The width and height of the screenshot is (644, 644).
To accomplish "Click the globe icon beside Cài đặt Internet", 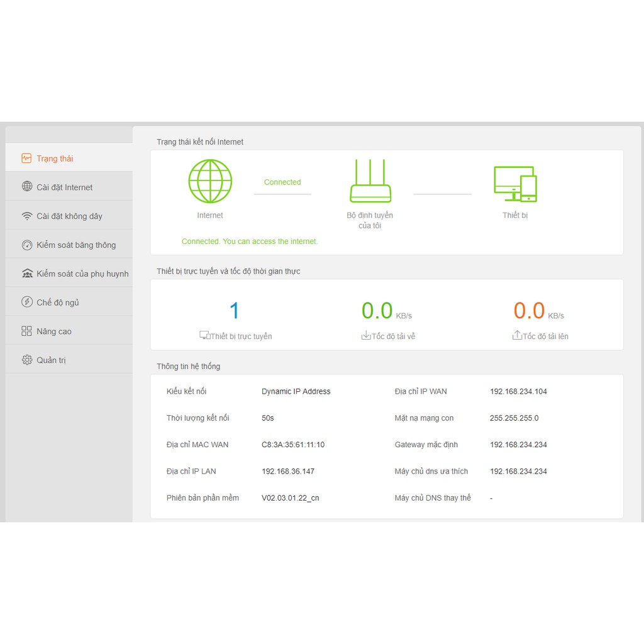I will pyautogui.click(x=27, y=187).
